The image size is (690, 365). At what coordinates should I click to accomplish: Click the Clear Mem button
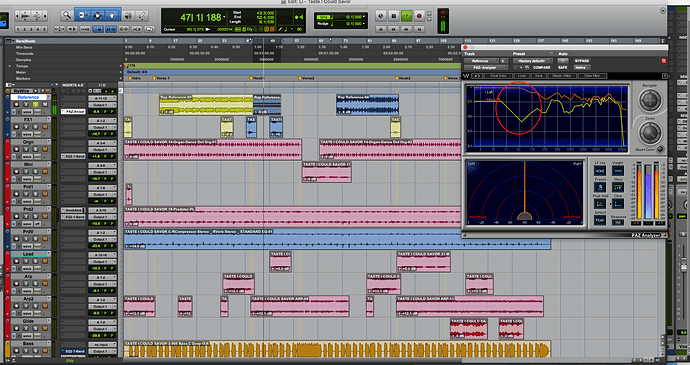pos(592,76)
